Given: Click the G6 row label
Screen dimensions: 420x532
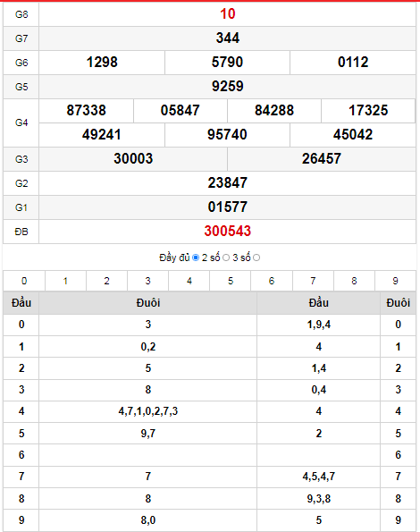Looking at the screenshot, I should click(x=21, y=63).
